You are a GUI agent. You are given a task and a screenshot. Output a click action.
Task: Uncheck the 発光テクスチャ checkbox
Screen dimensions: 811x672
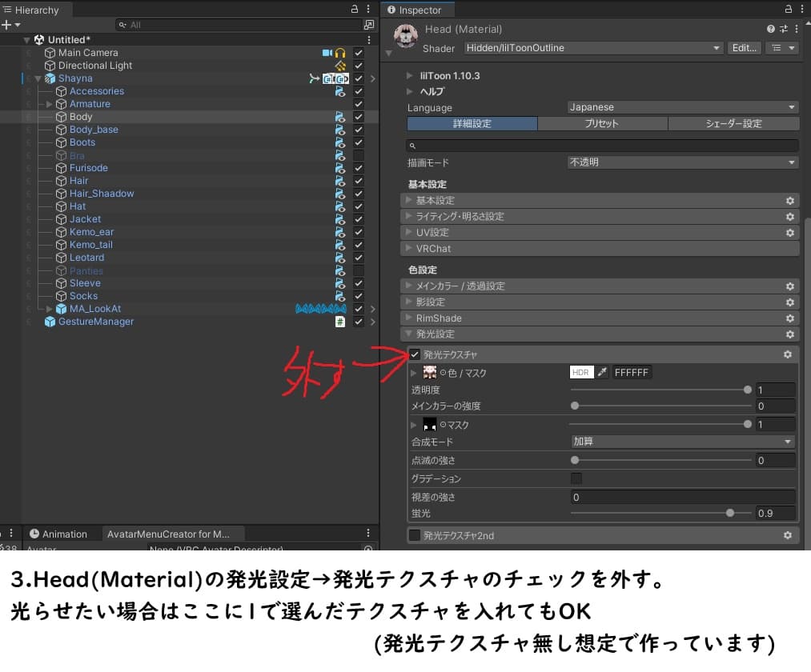coord(415,354)
